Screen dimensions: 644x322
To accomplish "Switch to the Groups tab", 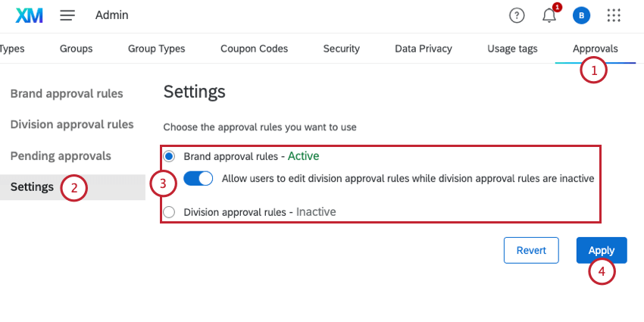I will (x=76, y=48).
